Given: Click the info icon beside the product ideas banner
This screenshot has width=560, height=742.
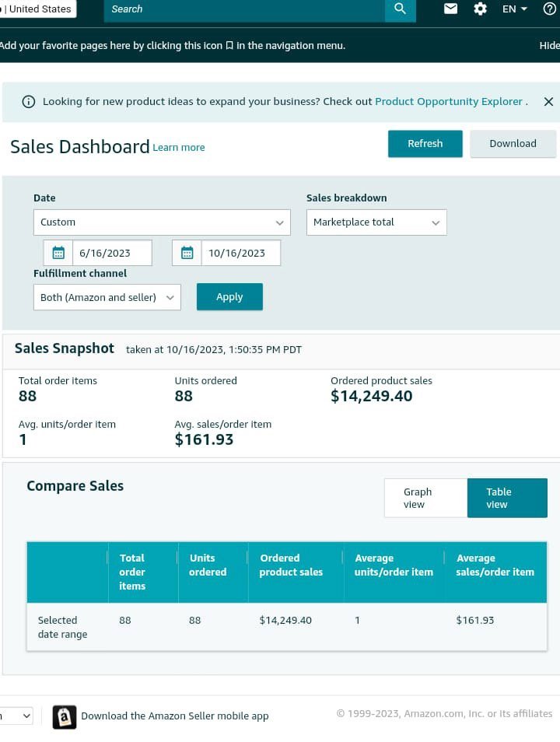Looking at the screenshot, I should coord(30,101).
